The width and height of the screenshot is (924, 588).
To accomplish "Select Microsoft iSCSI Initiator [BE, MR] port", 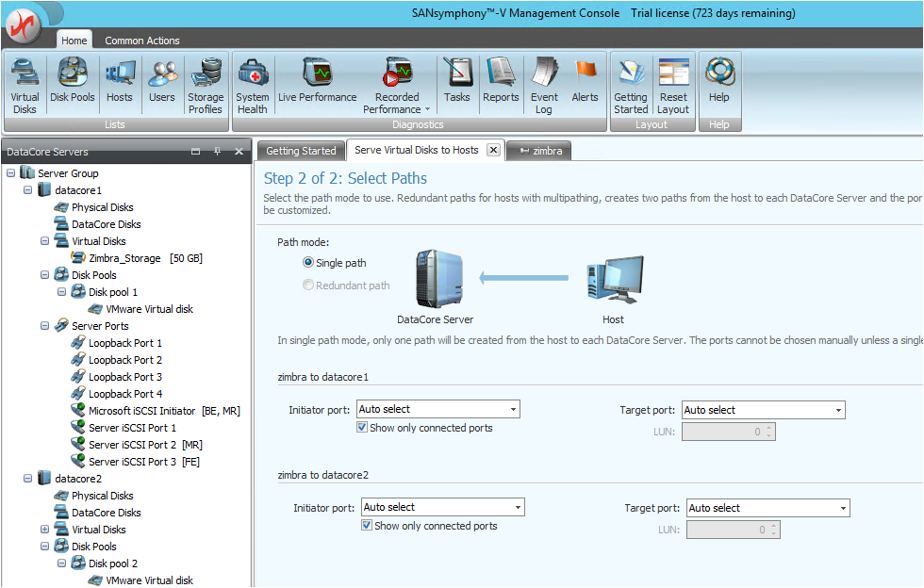I will click(x=156, y=411).
